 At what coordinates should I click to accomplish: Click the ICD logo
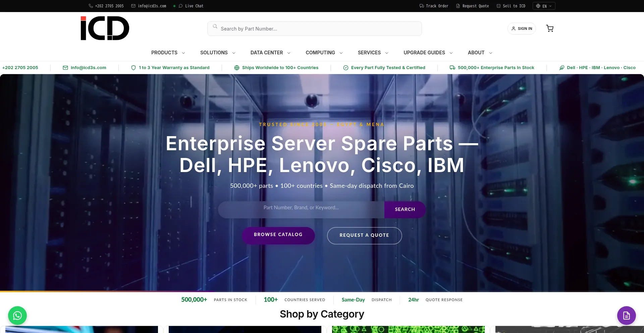pyautogui.click(x=105, y=28)
